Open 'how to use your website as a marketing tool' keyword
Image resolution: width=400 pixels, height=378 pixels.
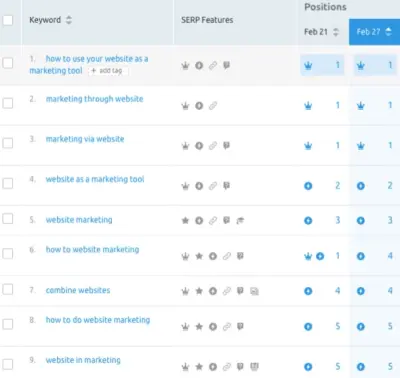[x=89, y=65]
